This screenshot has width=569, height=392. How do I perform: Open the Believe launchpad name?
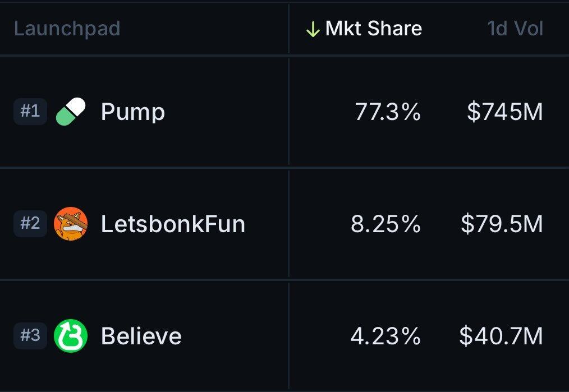[x=141, y=336]
